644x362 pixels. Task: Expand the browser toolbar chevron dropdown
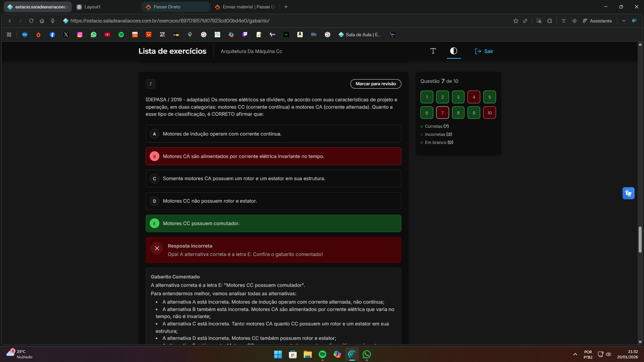click(x=624, y=21)
